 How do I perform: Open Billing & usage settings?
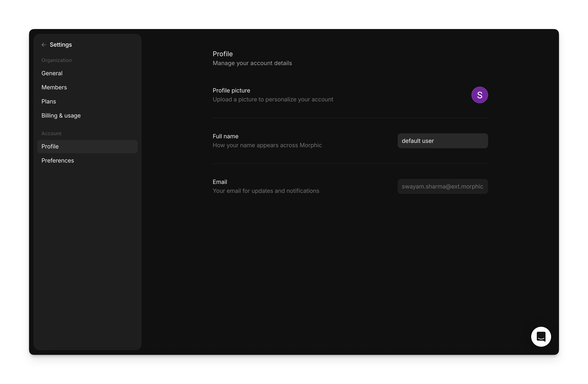click(61, 115)
